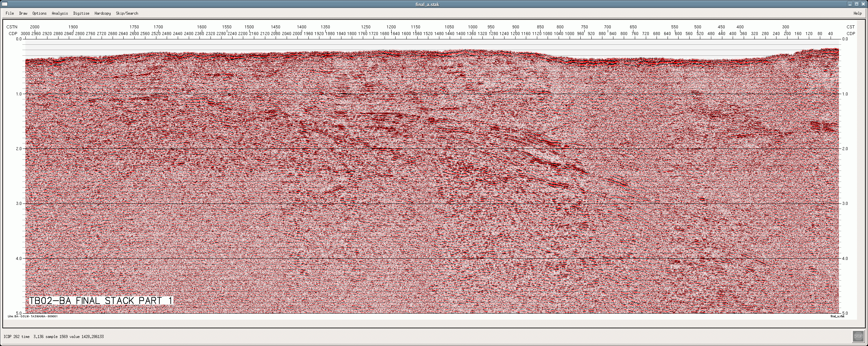Screen dimensions: 868x346
Task: Click the TB02-BA FINAL STACK PART 1 label
Action: (x=101, y=301)
